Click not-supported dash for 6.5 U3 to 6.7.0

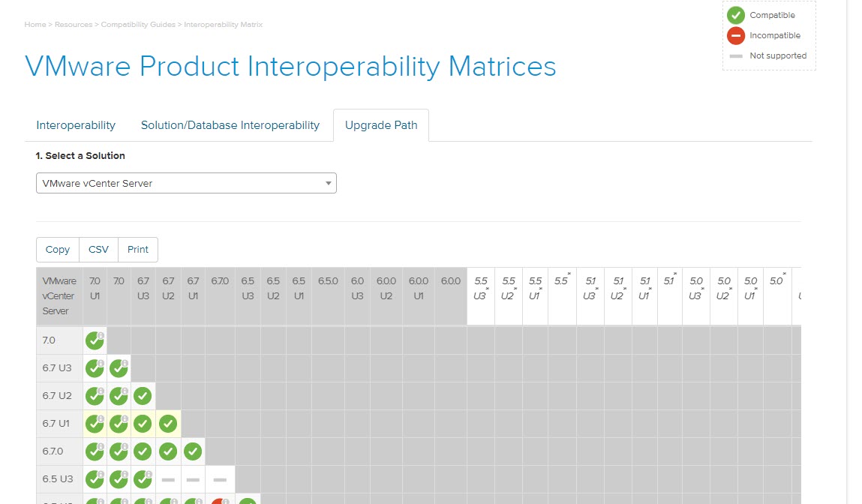pos(220,479)
